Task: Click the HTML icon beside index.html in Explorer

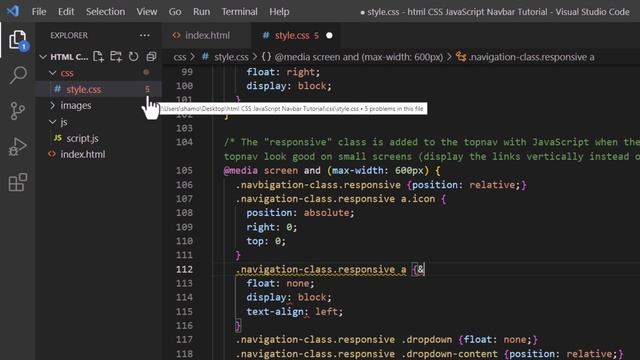Action: [52, 154]
